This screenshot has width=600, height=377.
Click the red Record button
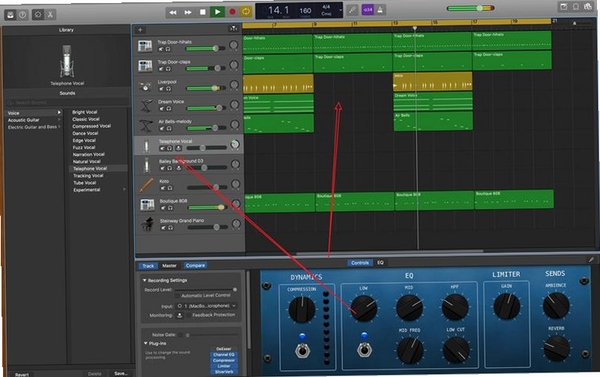point(232,12)
